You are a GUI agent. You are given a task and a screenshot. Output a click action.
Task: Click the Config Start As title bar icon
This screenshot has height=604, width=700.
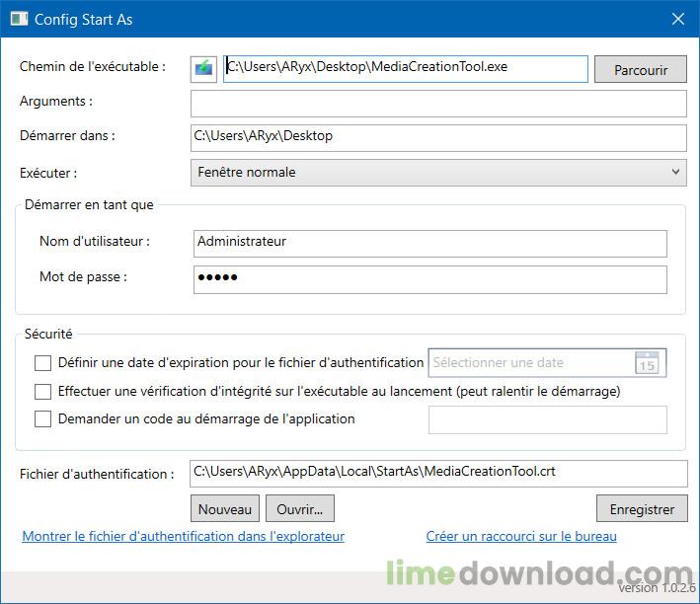(17, 20)
